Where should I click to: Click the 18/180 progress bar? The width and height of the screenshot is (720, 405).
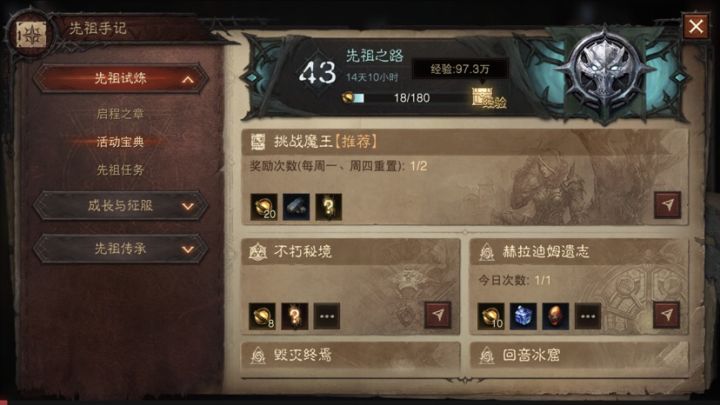(x=406, y=98)
